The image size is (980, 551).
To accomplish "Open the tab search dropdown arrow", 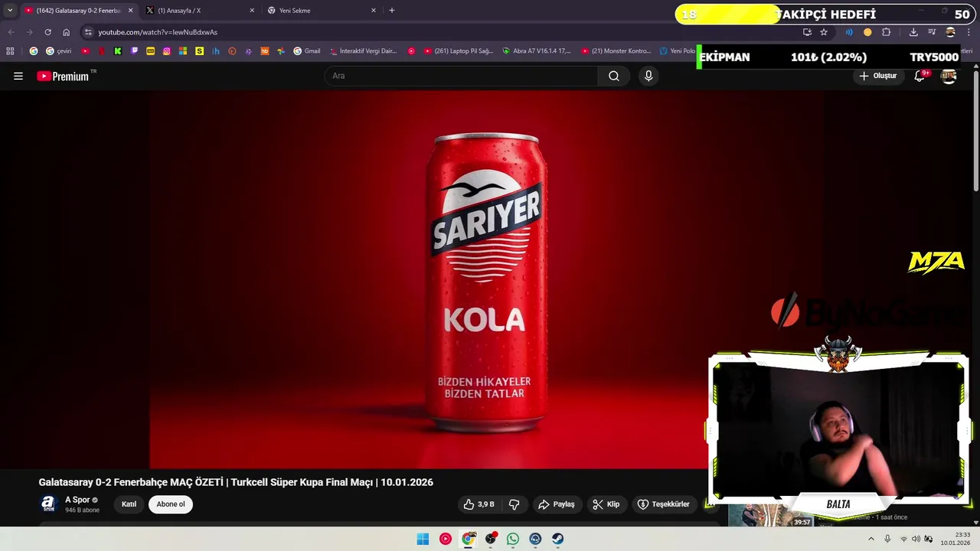I will coord(10,11).
